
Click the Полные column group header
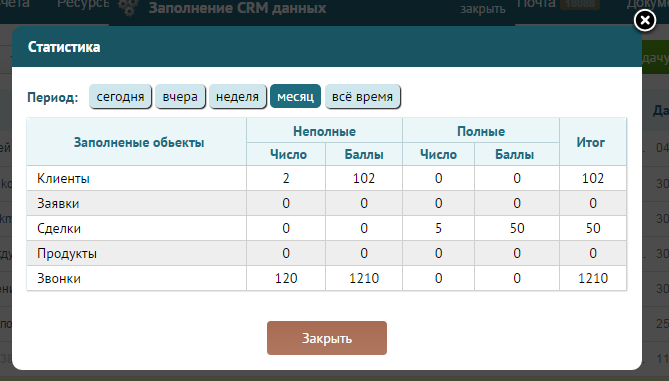(x=481, y=131)
